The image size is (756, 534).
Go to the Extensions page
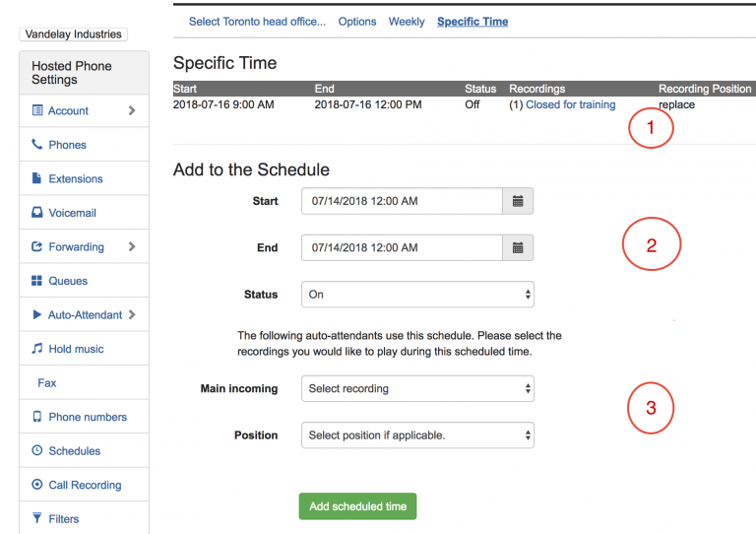76,179
